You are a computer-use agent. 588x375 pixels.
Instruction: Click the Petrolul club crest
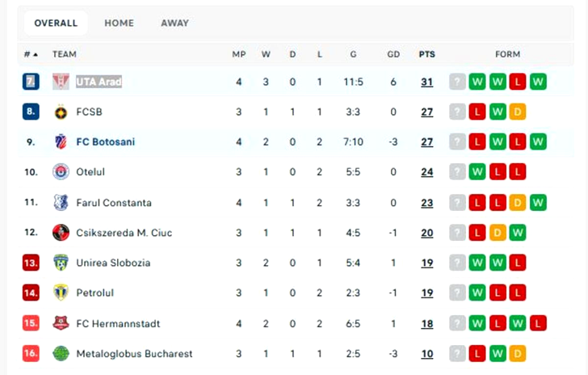click(61, 293)
